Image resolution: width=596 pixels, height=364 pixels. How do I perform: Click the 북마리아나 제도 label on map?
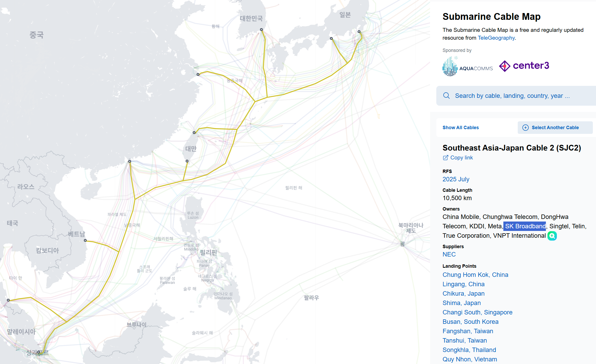pos(411,228)
